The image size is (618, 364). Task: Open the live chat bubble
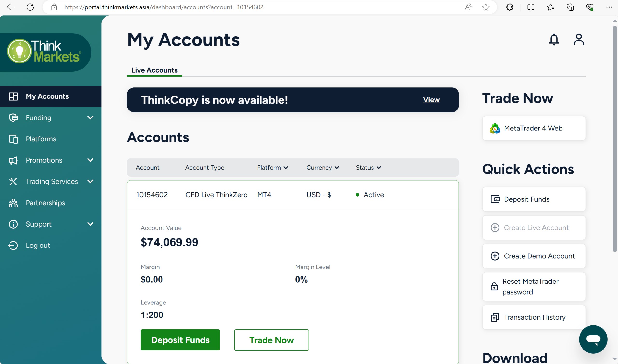pos(593,339)
